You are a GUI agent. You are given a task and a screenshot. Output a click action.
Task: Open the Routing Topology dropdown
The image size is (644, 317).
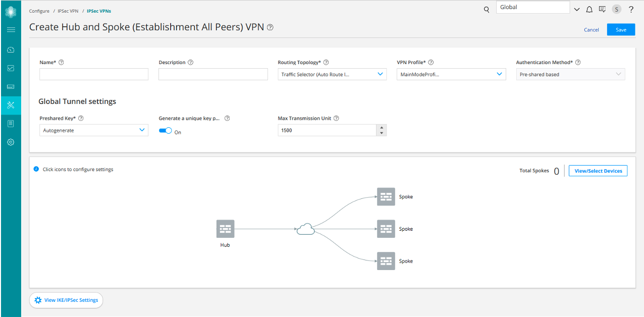point(380,74)
